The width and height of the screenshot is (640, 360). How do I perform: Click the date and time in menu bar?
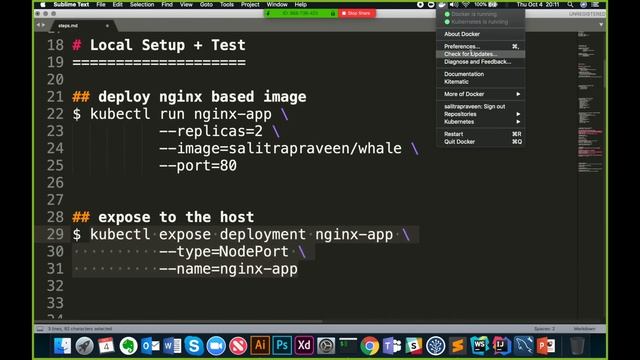(x=538, y=4)
